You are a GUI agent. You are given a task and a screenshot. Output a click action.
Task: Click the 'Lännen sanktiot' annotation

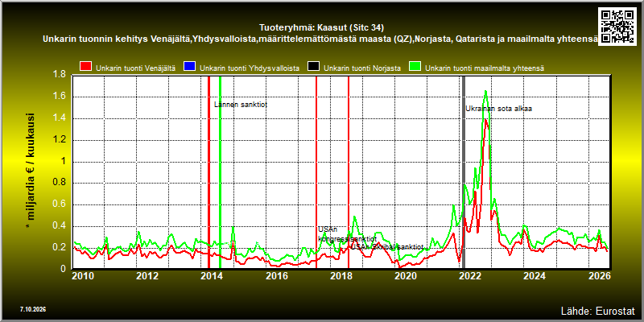(x=241, y=105)
